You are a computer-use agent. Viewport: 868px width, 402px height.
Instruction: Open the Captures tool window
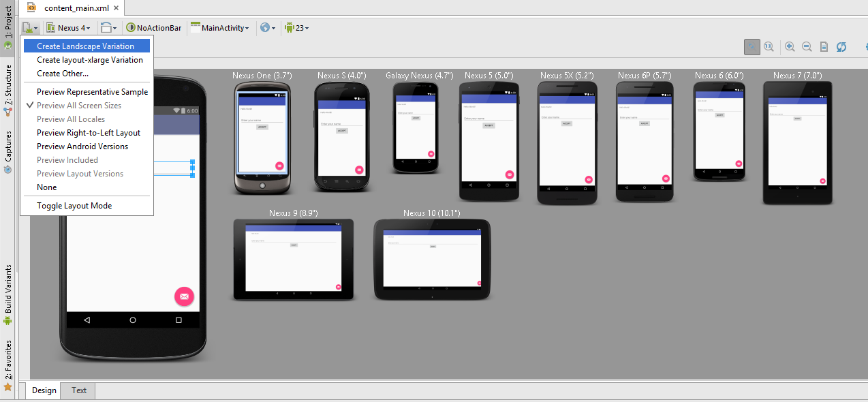coord(7,151)
